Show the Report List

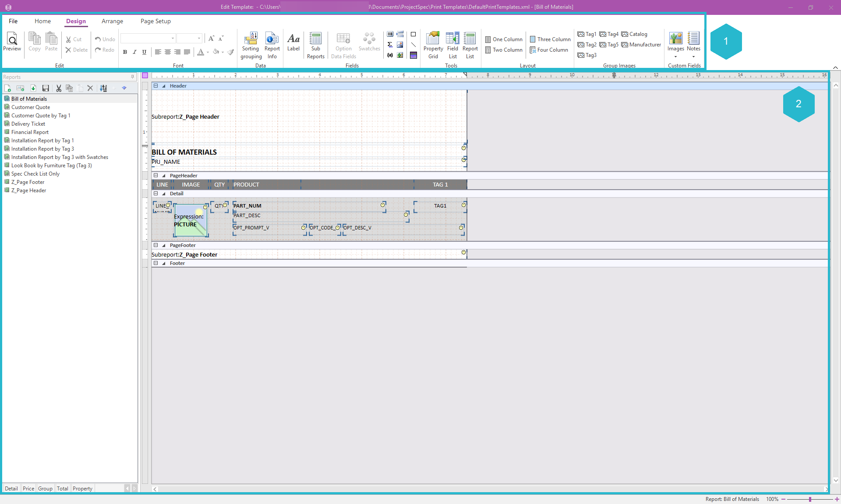coord(470,46)
